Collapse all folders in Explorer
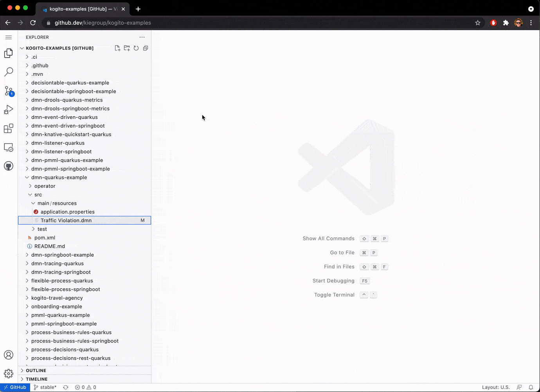The image size is (540, 392). point(146,48)
